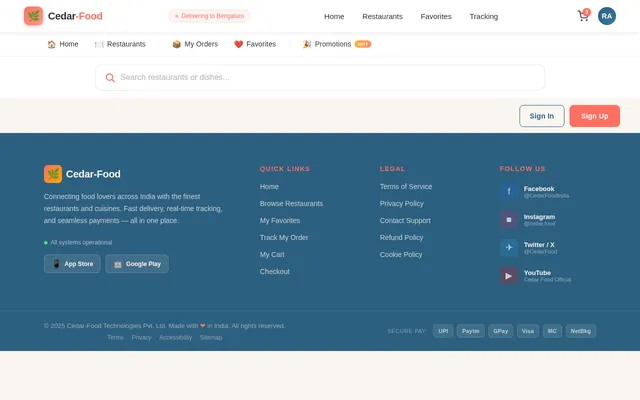
Task: Click the plate icon beside Restaurants
Action: click(x=99, y=44)
